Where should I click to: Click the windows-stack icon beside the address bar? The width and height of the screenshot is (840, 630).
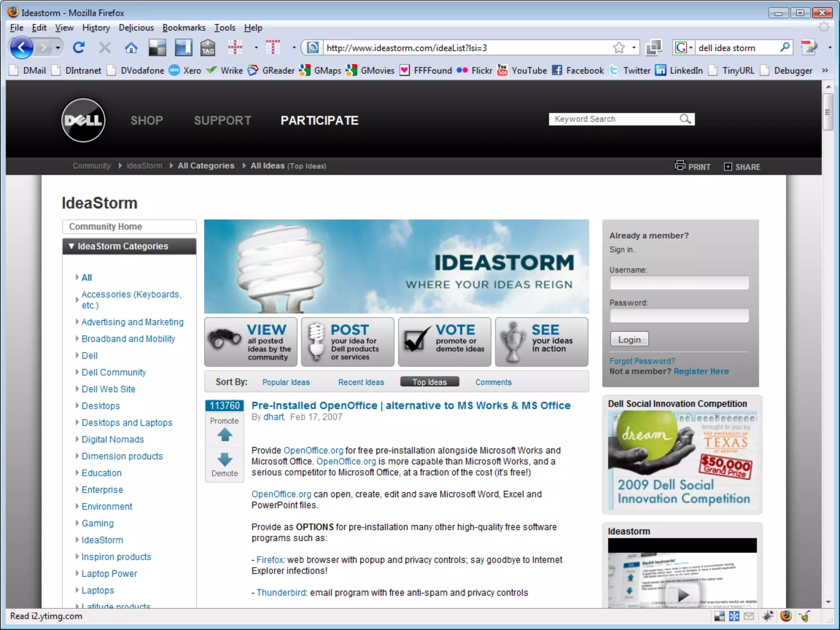pos(654,48)
